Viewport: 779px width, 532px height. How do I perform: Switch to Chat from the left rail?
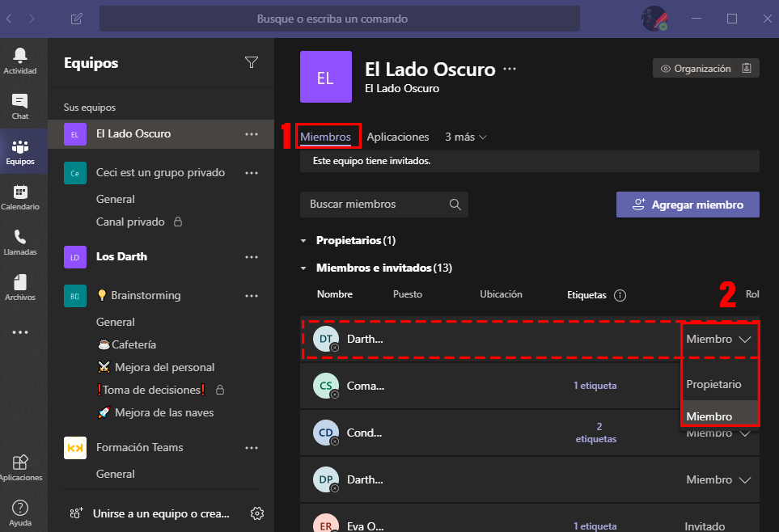[22, 103]
